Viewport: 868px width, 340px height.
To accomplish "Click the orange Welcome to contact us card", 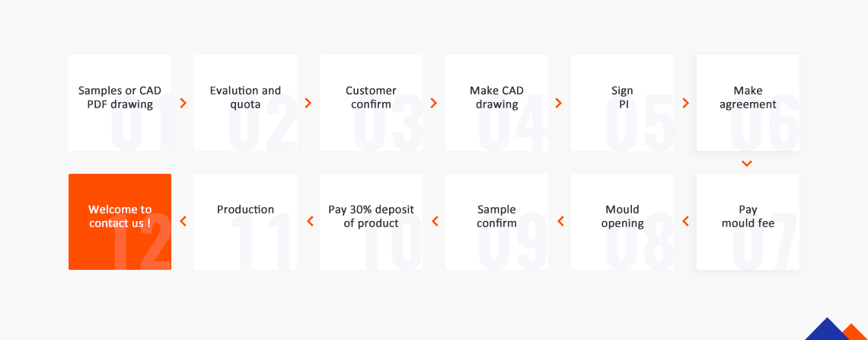I will click(x=120, y=221).
